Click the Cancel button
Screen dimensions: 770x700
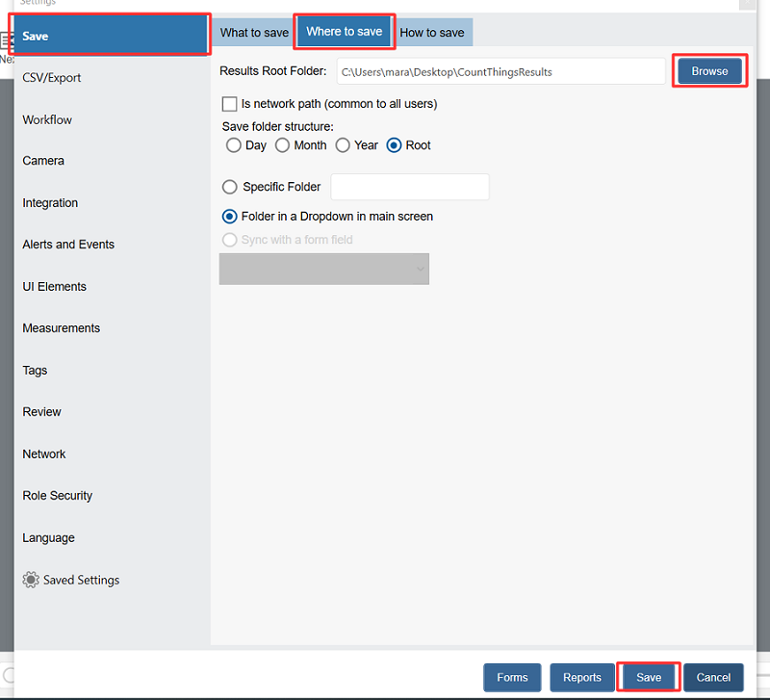click(713, 678)
